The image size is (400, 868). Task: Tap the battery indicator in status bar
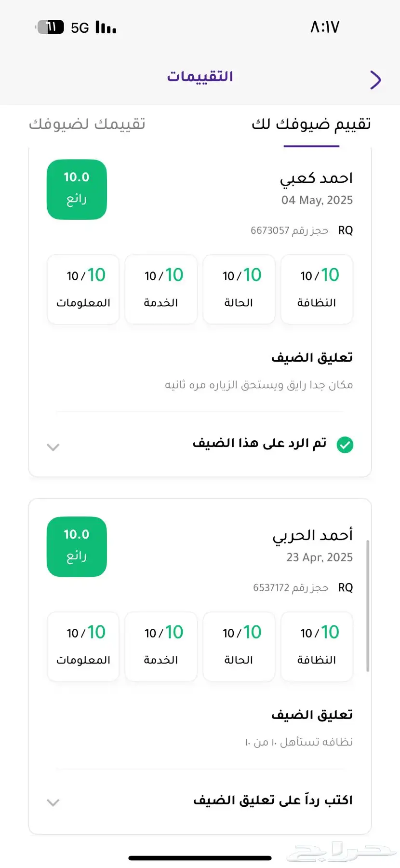[50, 27]
